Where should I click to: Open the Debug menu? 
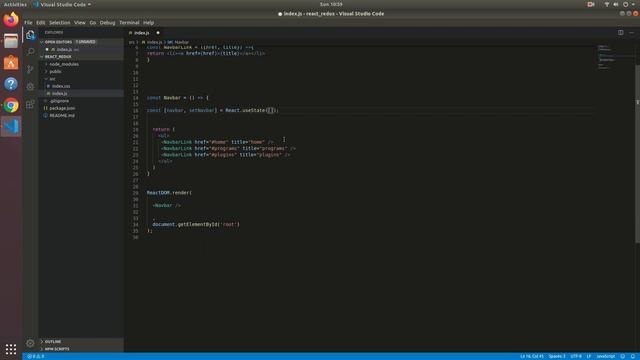[x=107, y=22]
